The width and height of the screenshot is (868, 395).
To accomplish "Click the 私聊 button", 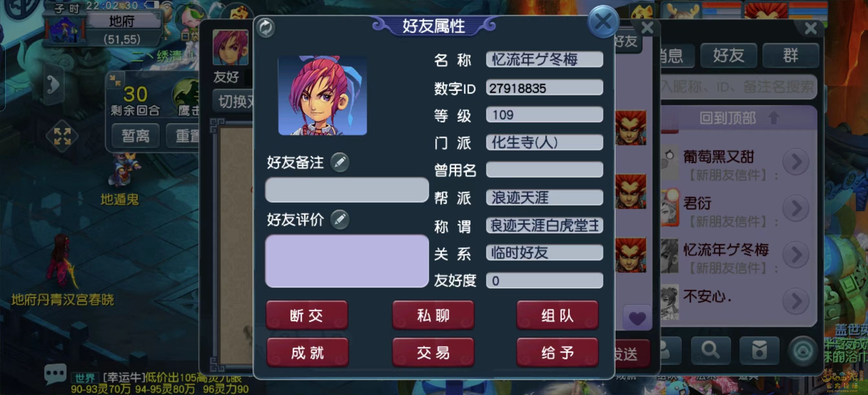I will point(433,315).
